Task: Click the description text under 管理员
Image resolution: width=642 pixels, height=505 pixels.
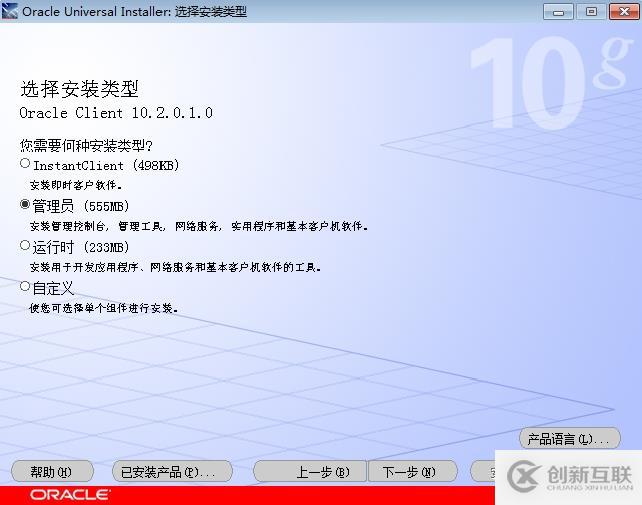Action: click(199, 226)
